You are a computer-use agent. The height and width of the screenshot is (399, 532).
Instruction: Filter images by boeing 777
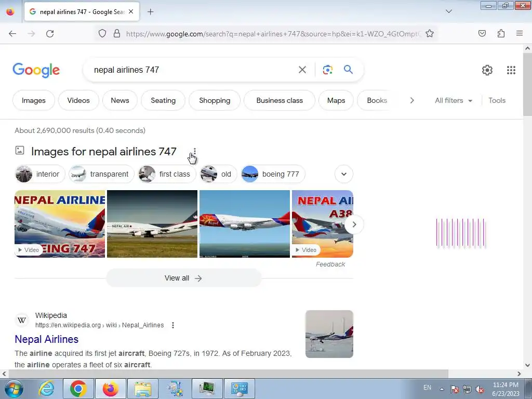[273, 174]
